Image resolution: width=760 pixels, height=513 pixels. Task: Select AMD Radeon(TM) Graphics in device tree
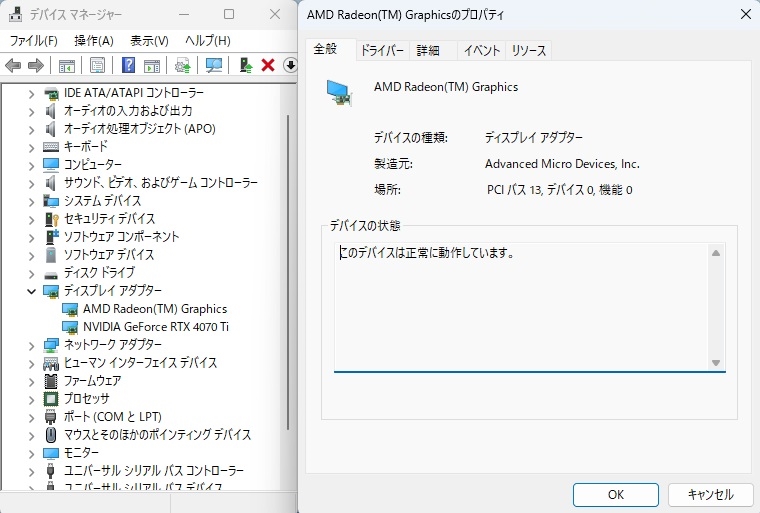click(x=155, y=309)
